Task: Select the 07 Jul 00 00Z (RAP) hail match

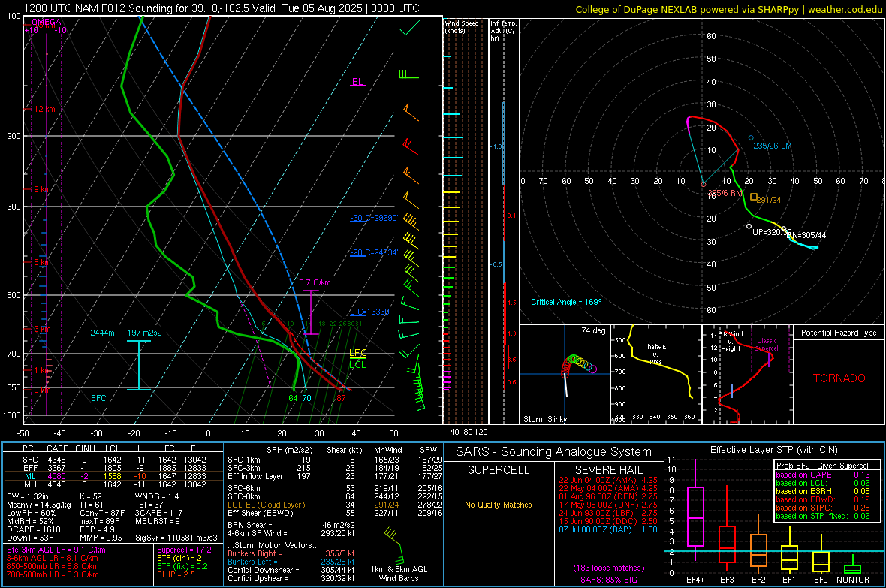Action: 608,529
